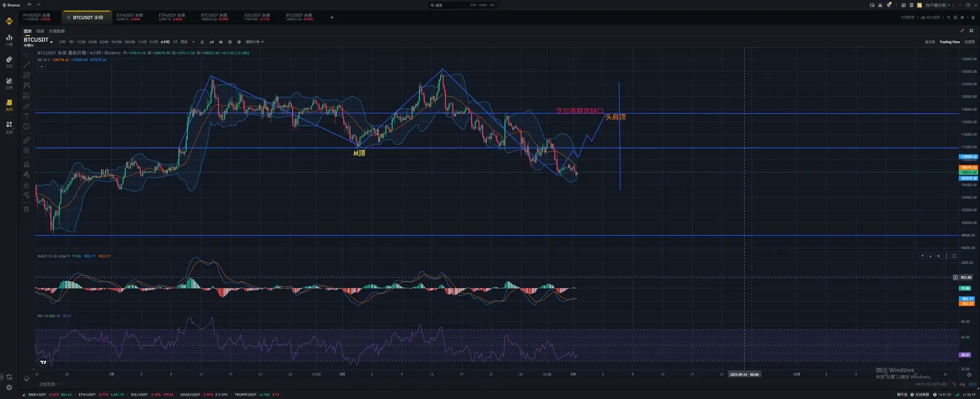Select the brush drawing tool

coord(26,106)
